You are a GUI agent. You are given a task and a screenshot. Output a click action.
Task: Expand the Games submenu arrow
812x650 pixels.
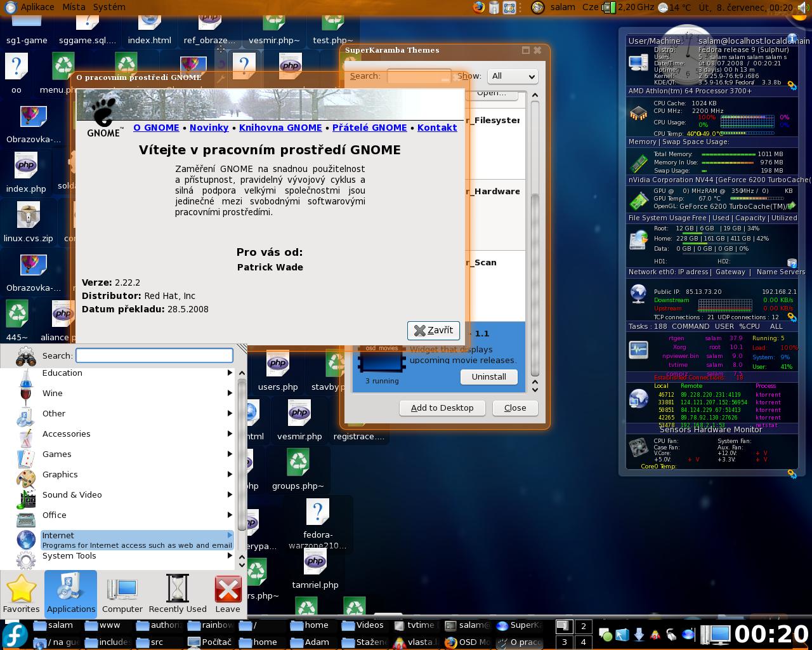(x=230, y=454)
